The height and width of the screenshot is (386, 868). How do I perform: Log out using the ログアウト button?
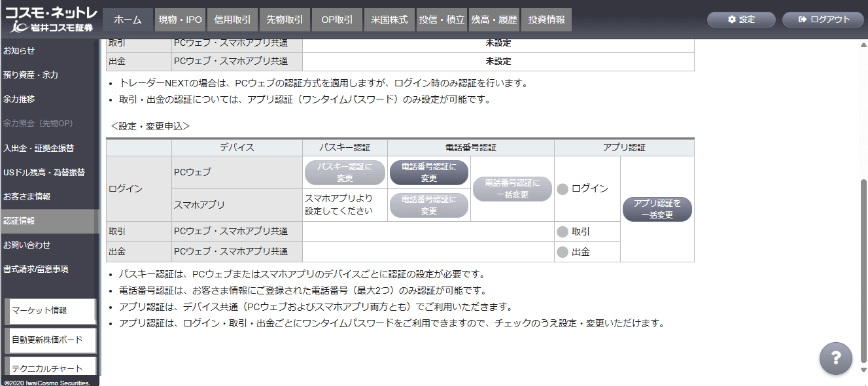click(x=823, y=20)
